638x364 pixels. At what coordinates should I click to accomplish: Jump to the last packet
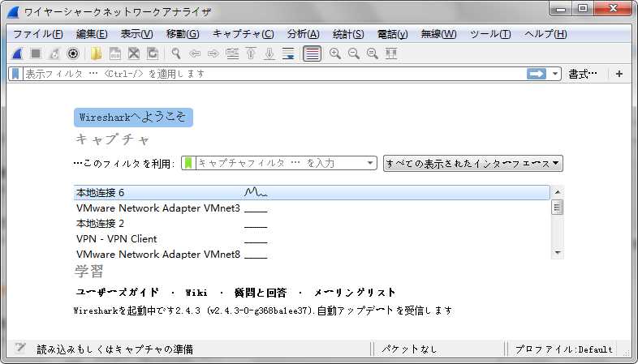coord(269,54)
